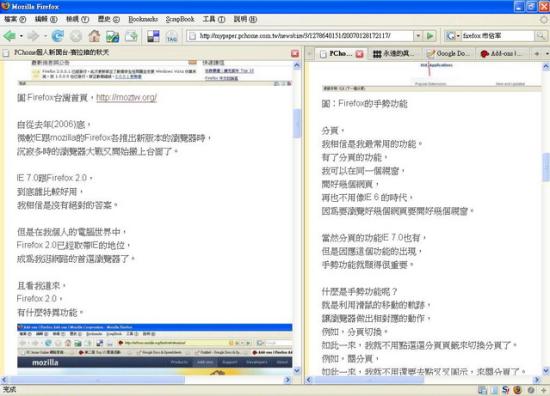This screenshot has height=396, width=550.
Task: Click the right pane vertical scrollbar thumb
Action: (546, 167)
